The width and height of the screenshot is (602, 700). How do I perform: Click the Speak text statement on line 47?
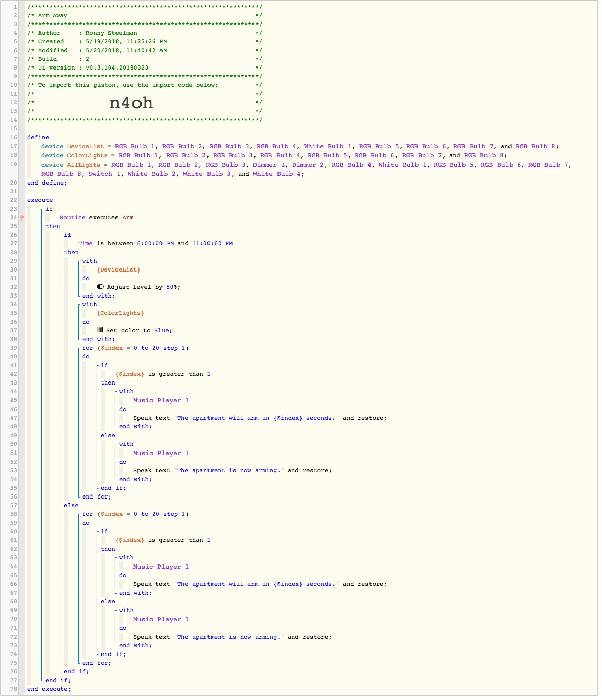pyautogui.click(x=260, y=418)
